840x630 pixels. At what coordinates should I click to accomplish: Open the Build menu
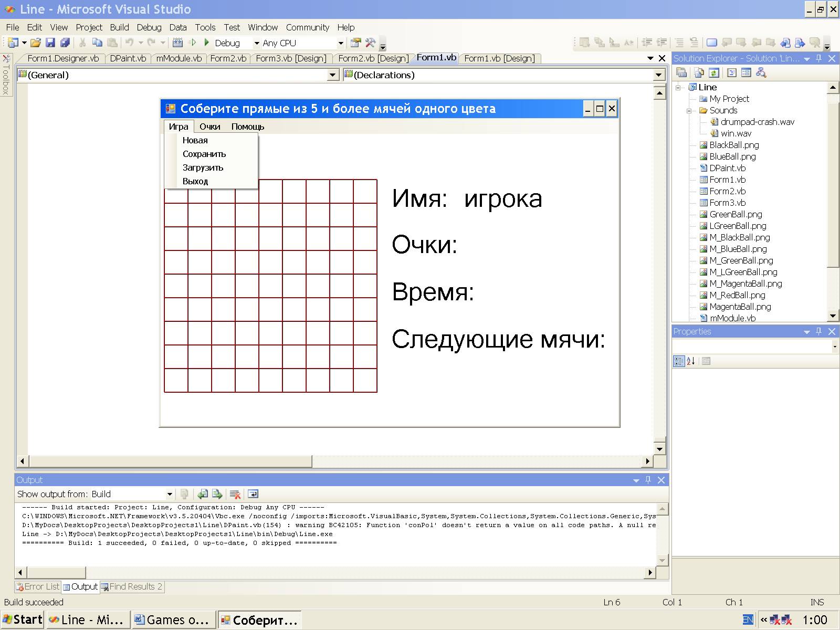(119, 27)
